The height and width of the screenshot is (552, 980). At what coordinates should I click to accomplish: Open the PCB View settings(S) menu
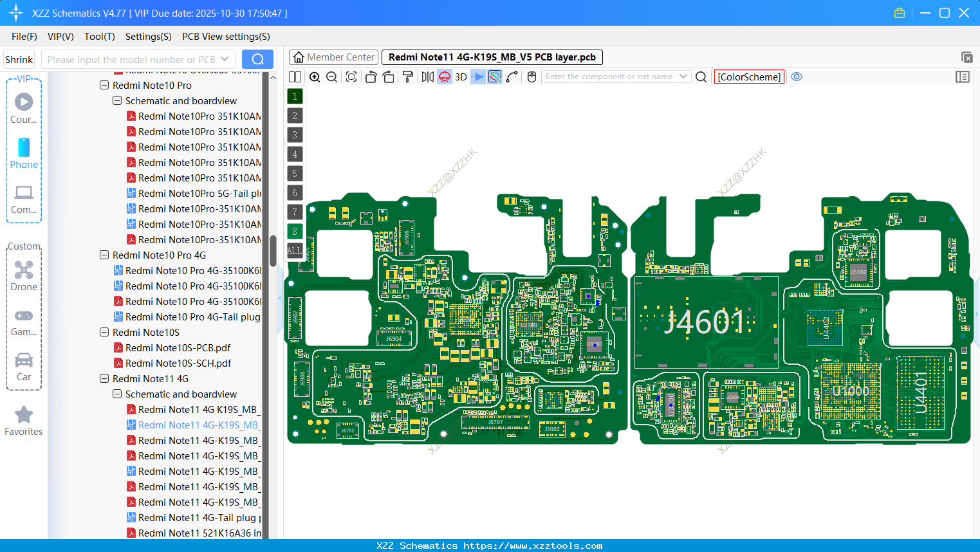pyautogui.click(x=226, y=37)
